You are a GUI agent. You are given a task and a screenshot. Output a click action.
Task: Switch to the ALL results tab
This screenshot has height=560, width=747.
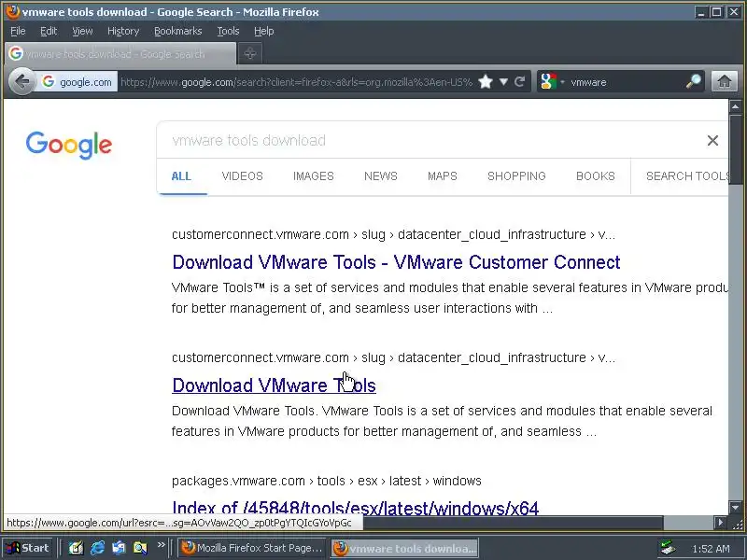pos(181,176)
